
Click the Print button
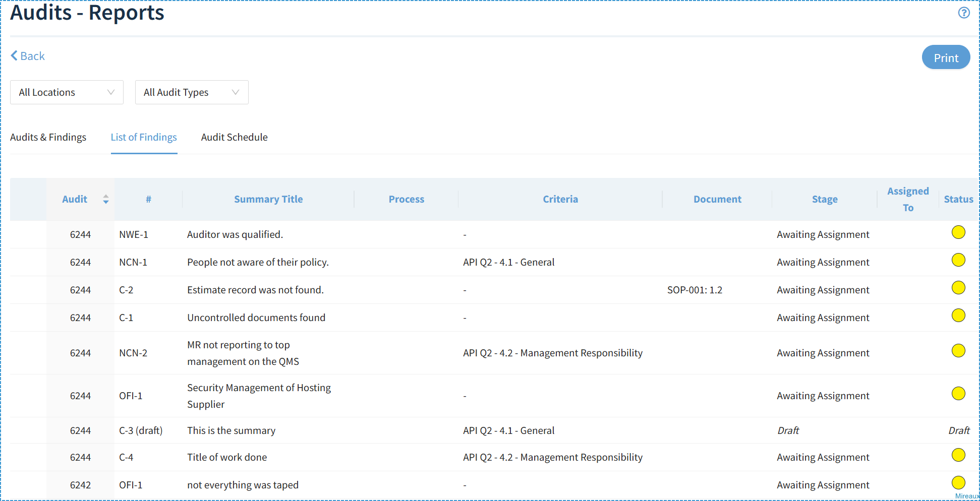946,57
